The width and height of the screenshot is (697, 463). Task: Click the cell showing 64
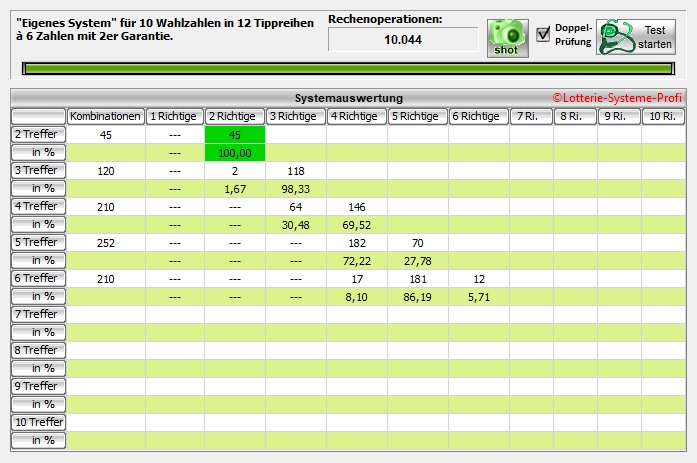296,207
